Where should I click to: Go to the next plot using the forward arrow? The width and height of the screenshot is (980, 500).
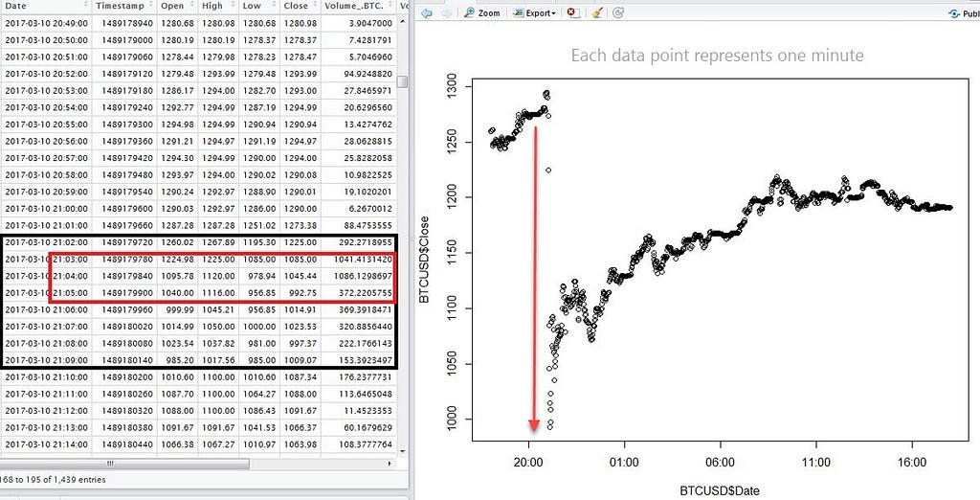[x=446, y=12]
